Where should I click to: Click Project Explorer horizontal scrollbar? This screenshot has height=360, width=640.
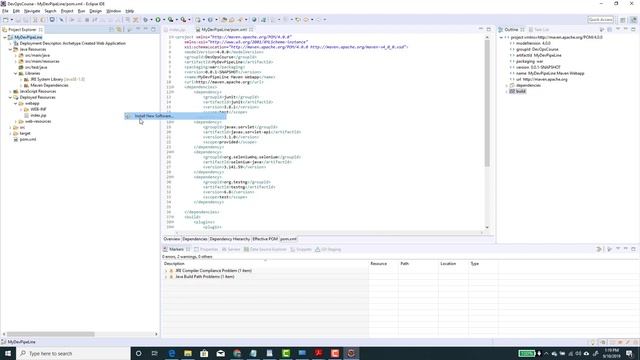51,334
